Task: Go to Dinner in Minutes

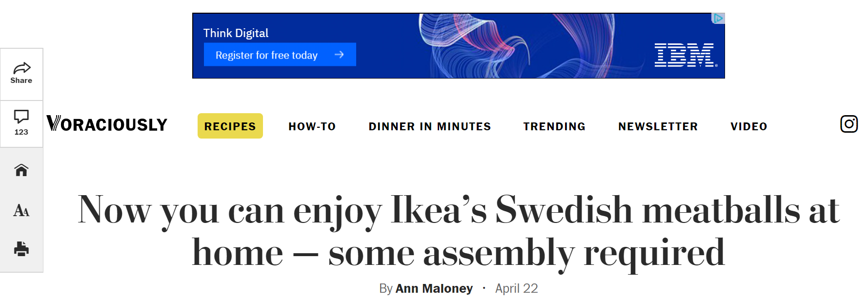Action: 430,126
